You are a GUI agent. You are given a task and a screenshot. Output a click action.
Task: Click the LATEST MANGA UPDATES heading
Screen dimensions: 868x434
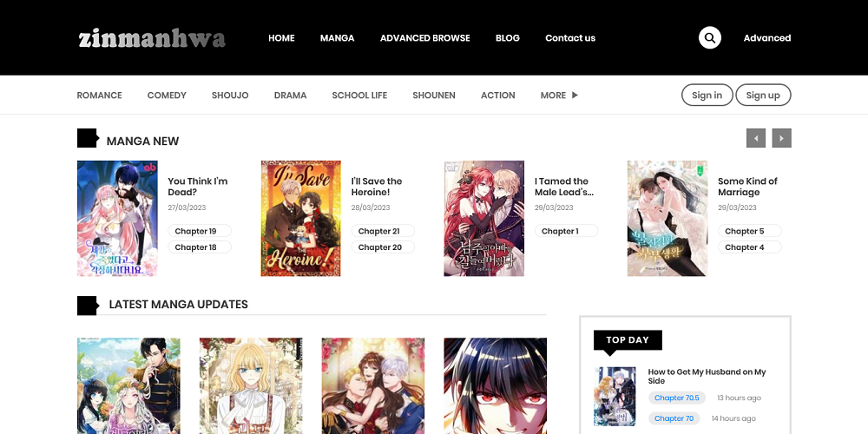(x=178, y=304)
